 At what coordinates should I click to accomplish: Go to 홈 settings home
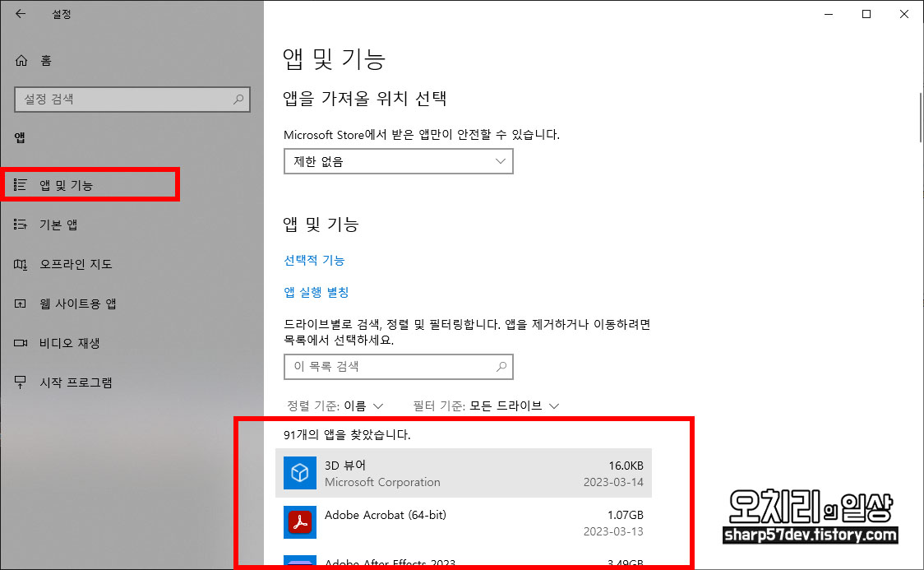46,60
